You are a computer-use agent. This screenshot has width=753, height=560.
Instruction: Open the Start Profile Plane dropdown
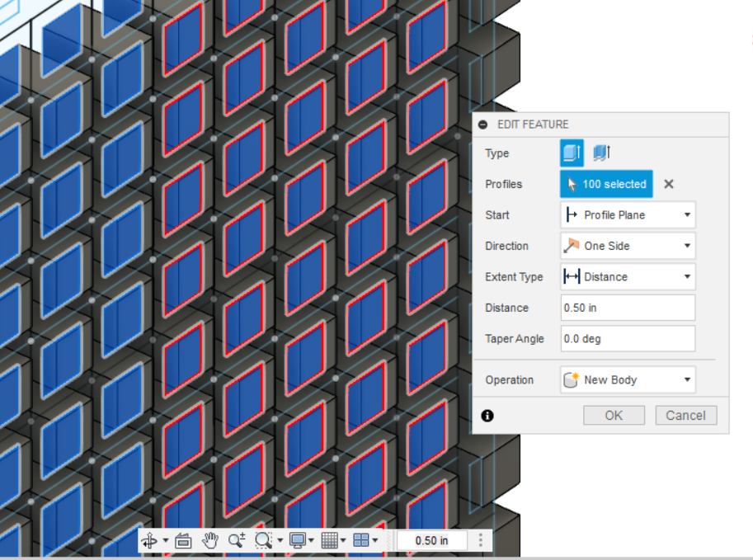click(628, 214)
